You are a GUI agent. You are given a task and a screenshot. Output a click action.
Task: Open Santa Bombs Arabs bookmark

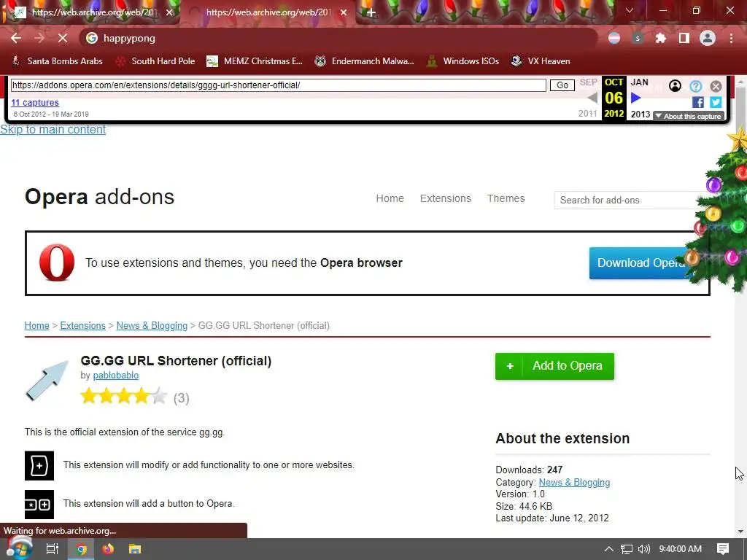pyautogui.click(x=57, y=61)
